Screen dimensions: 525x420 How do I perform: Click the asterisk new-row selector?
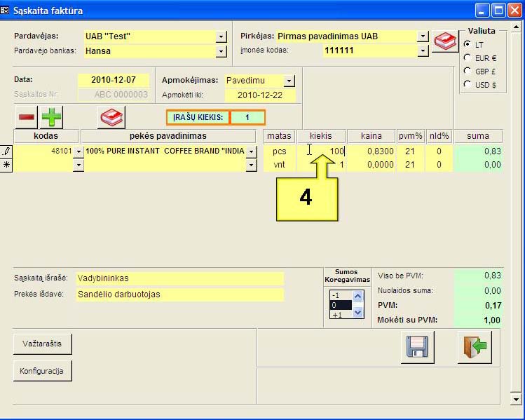point(6,165)
